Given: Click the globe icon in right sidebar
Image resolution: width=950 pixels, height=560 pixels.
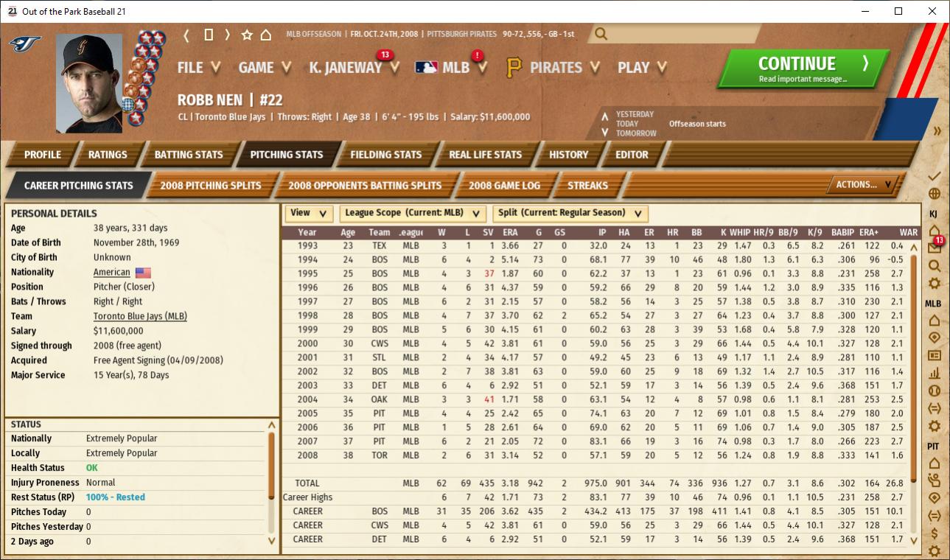Looking at the screenshot, I should point(935,194).
